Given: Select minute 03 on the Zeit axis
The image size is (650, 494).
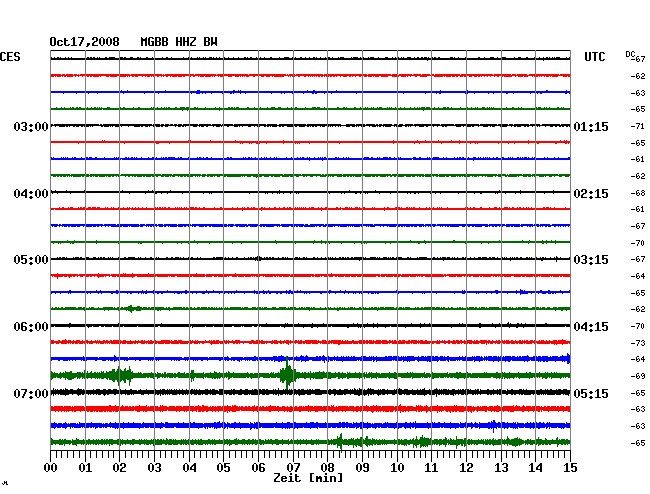Looking at the screenshot, I should point(154,468).
